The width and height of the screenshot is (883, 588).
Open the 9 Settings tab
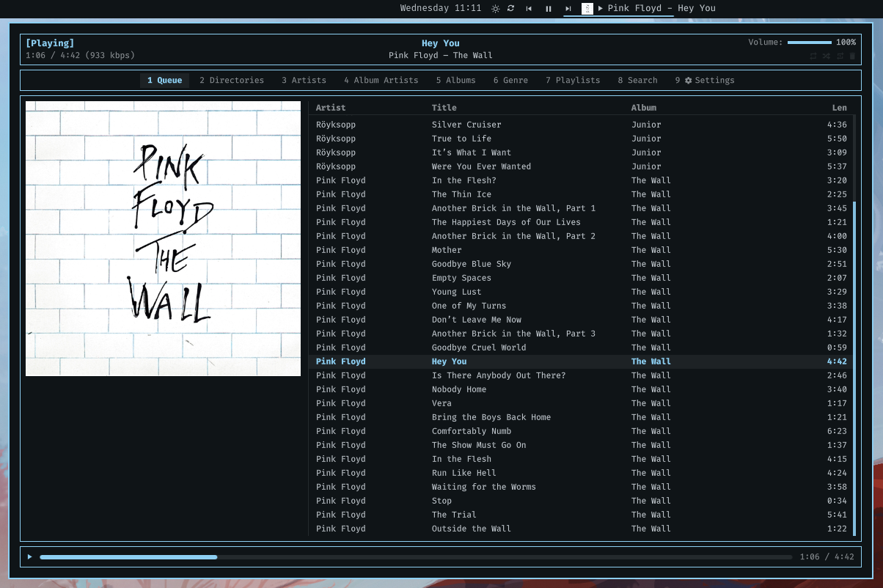(x=705, y=81)
